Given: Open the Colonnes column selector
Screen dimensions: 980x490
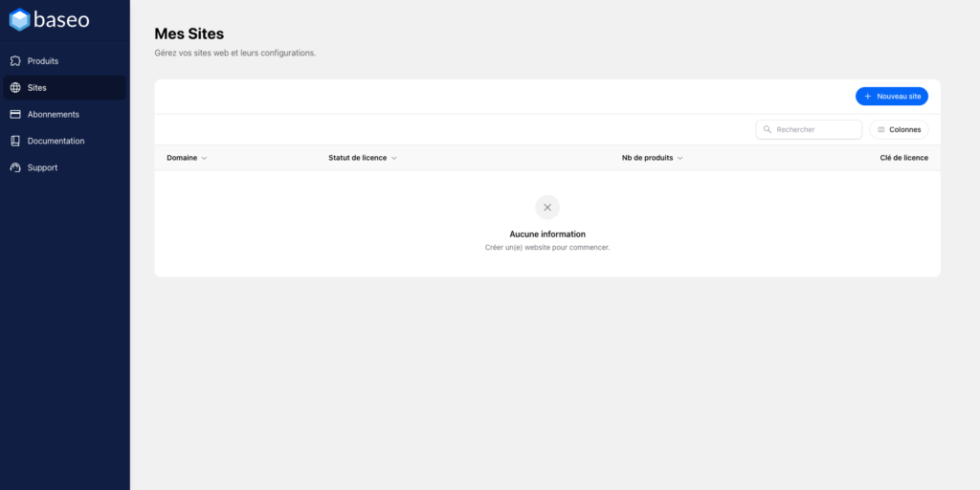Looking at the screenshot, I should coord(899,129).
